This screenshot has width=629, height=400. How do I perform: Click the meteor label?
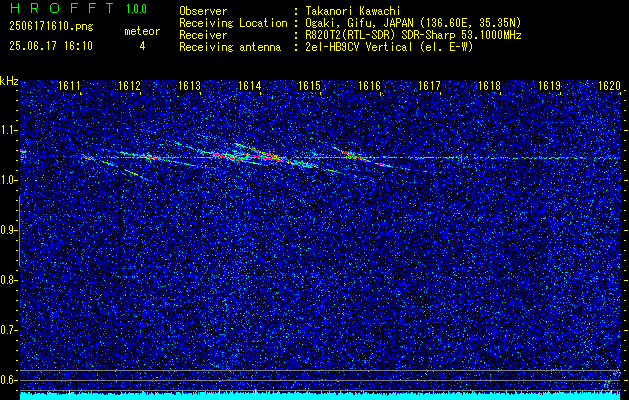tap(142, 31)
